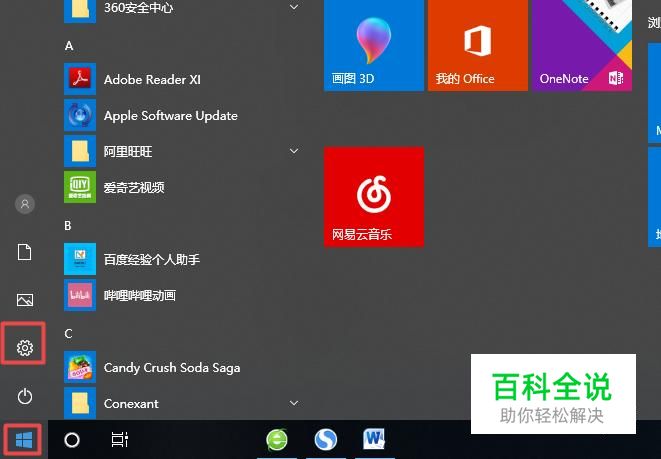Open the My Office tile

(x=478, y=45)
